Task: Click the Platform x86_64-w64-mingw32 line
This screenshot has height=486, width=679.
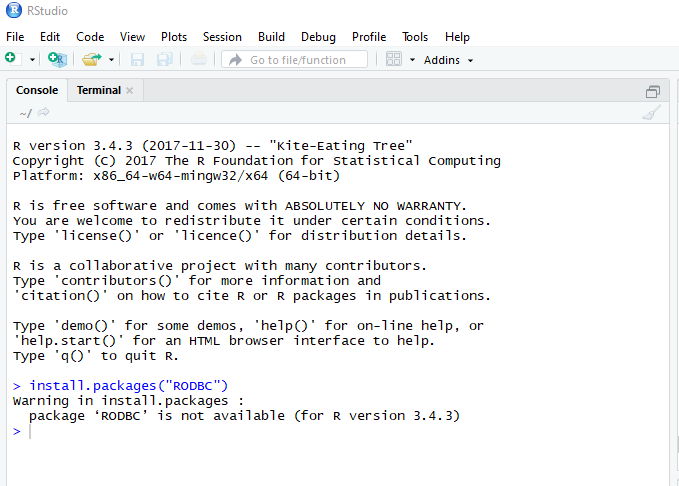Action: 176,176
